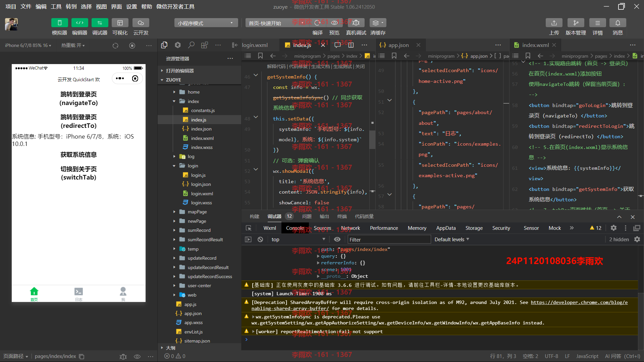Click the element inspector picker icon
Viewport: 644px width, 362px height.
249,228
